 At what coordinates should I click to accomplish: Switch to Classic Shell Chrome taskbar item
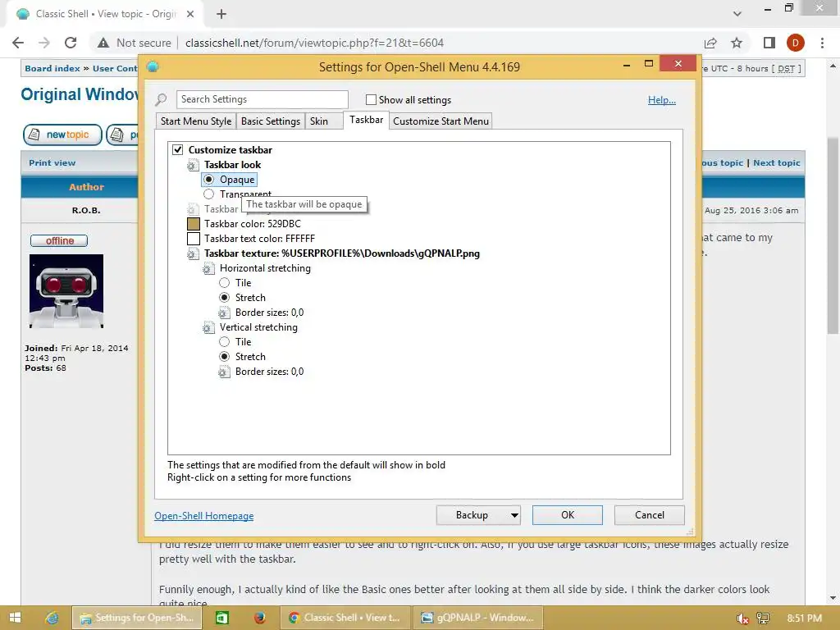(x=345, y=618)
